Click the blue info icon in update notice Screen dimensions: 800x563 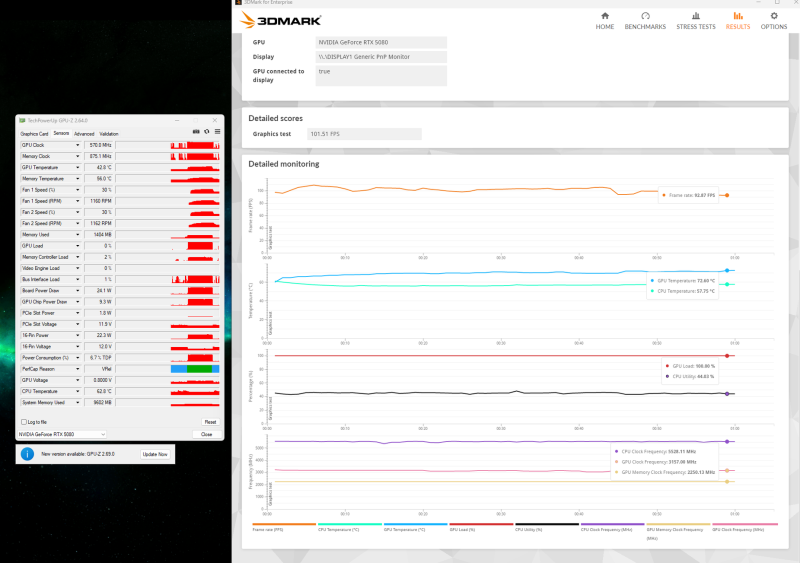28,454
